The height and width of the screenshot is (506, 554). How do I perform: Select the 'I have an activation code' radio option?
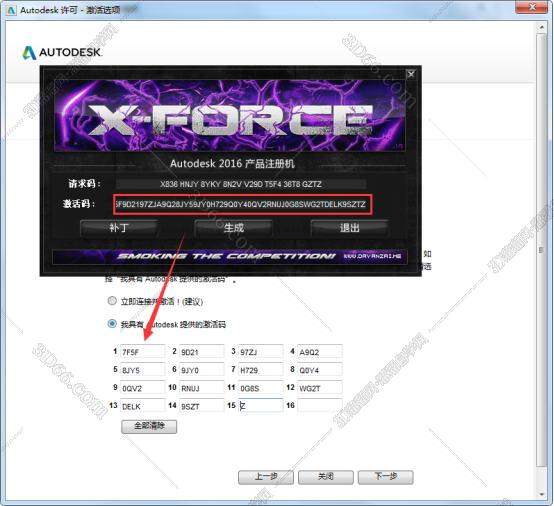click(x=112, y=324)
